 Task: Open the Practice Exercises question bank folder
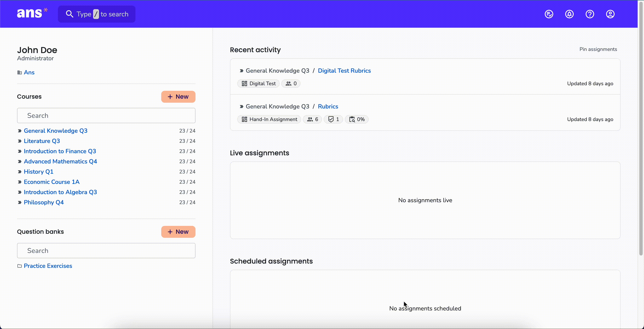pyautogui.click(x=48, y=266)
